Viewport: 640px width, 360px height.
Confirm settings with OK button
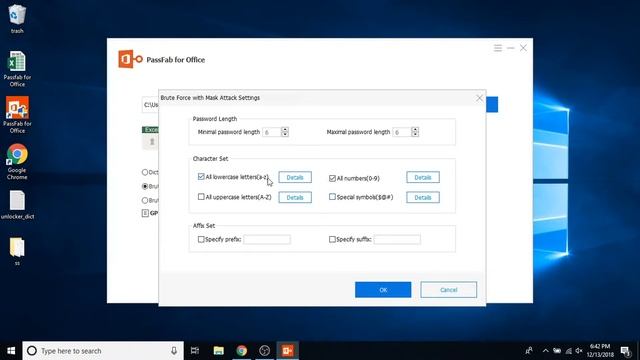(x=383, y=290)
